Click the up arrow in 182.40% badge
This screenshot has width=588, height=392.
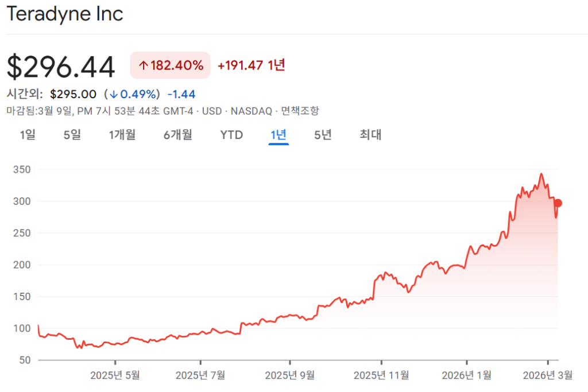point(143,66)
